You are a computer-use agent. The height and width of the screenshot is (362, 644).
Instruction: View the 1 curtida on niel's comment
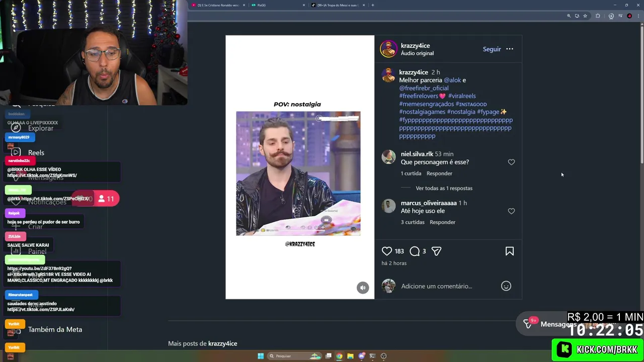tap(411, 173)
